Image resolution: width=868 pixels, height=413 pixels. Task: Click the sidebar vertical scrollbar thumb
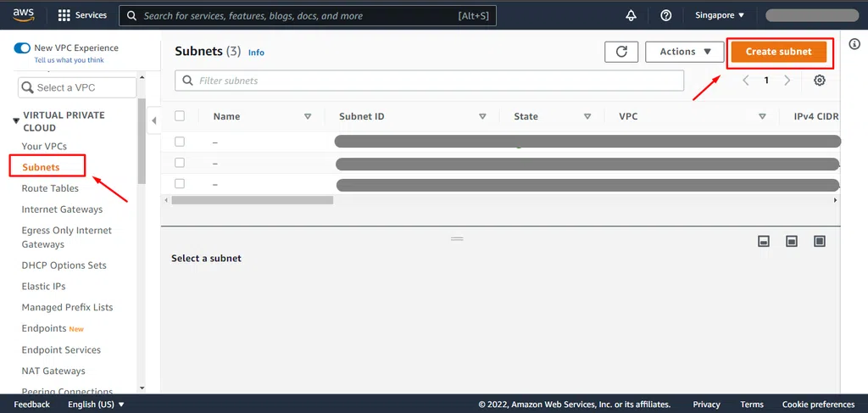click(x=142, y=141)
